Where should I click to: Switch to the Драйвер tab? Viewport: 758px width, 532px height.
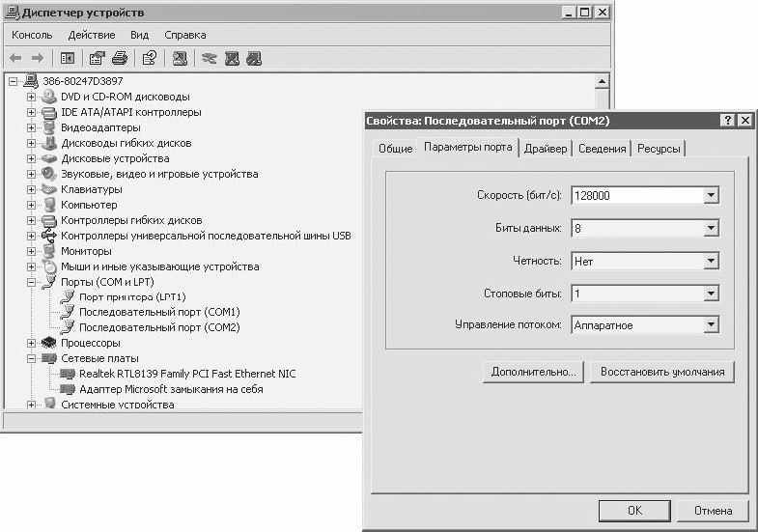pos(546,148)
